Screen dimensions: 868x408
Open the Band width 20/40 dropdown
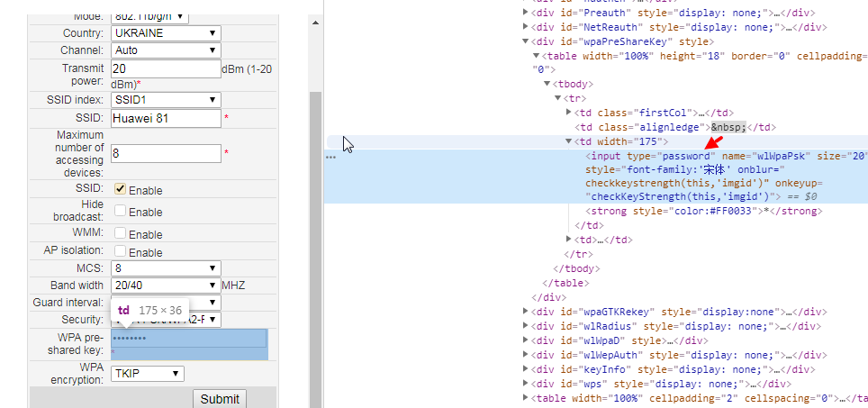point(166,286)
